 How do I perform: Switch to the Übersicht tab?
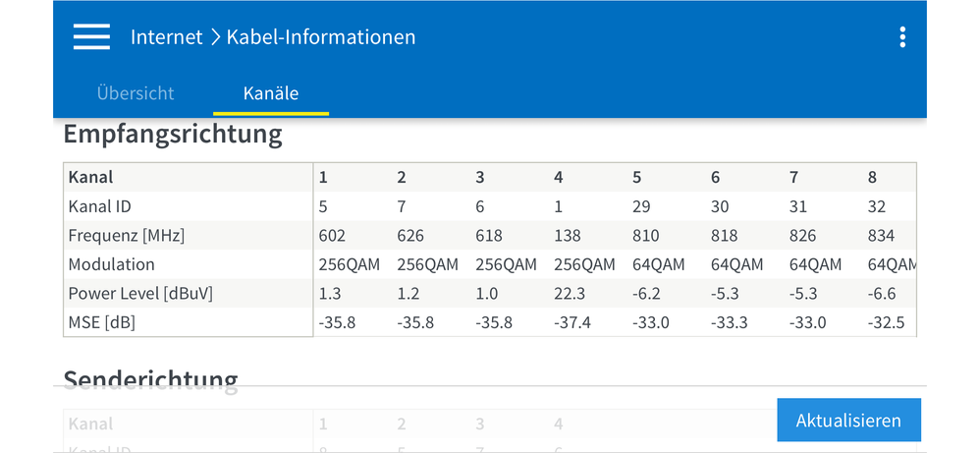pos(136,94)
